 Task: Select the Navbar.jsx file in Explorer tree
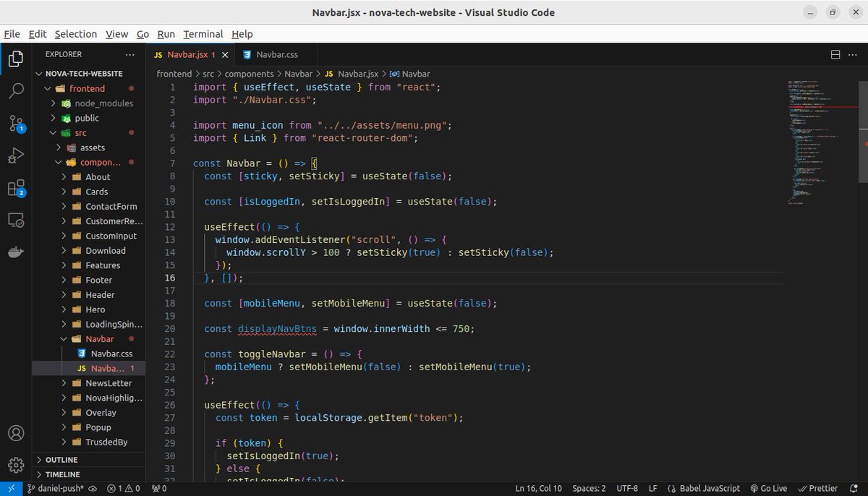pyautogui.click(x=90, y=369)
